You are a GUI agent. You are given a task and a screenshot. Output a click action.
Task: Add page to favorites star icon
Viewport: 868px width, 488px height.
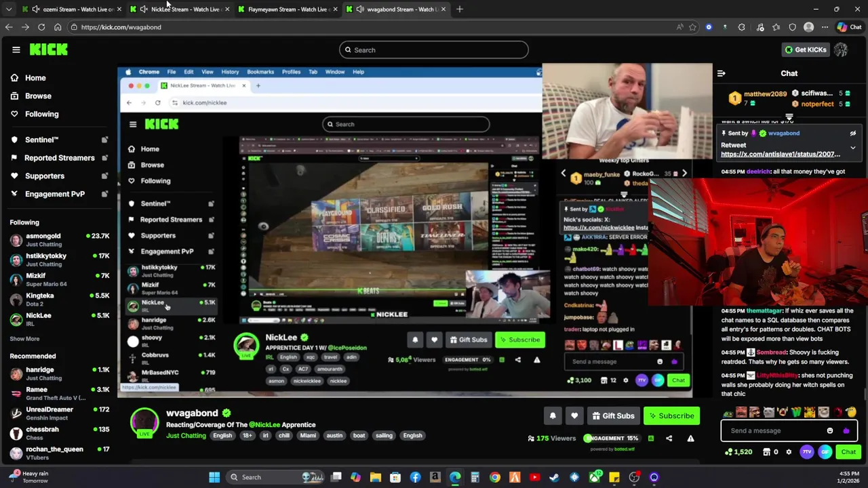[x=692, y=27]
